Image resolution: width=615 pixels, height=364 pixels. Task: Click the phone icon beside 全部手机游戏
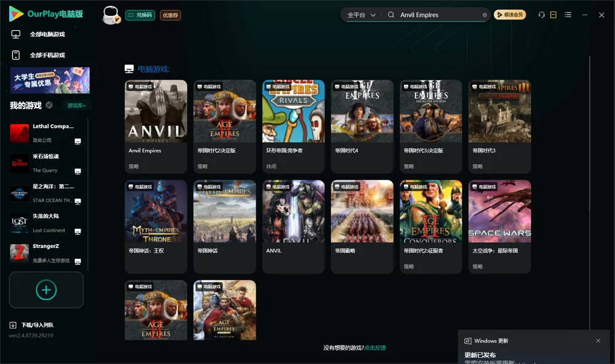click(16, 55)
